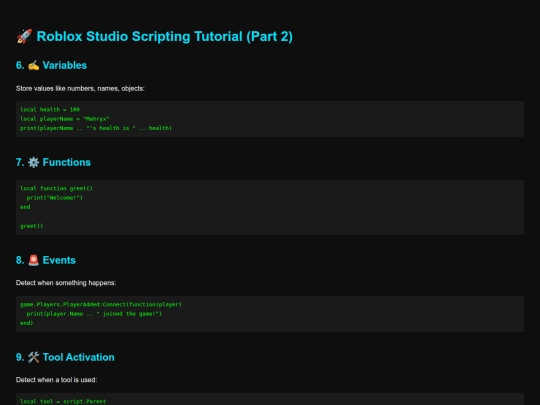This screenshot has width=540, height=405.
Task: Click the print(playerName .. health) code line
Action: [x=96, y=128]
